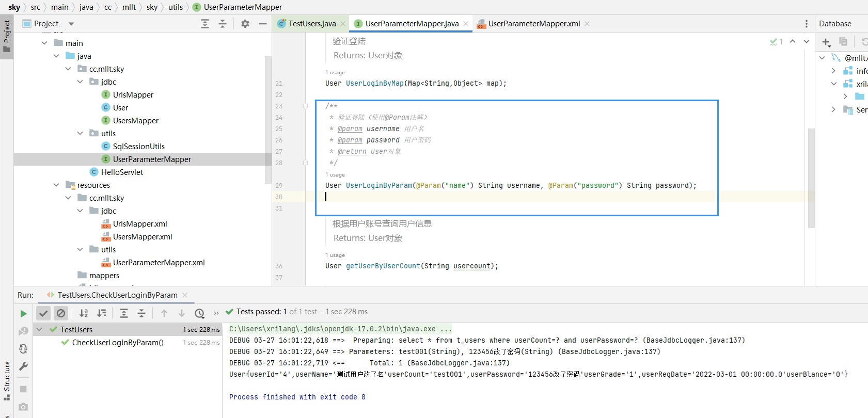Open test history clock icon
This screenshot has width=868, height=418.
pos(200,313)
